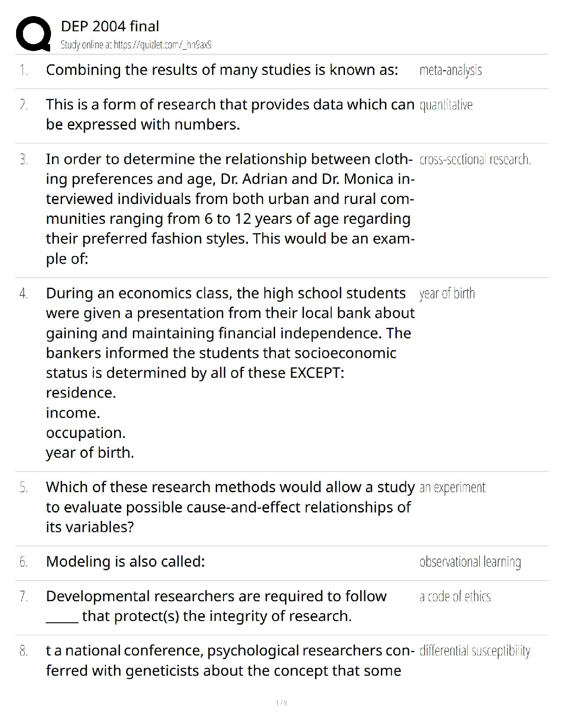Click the year of birth answer definition

coord(447,293)
